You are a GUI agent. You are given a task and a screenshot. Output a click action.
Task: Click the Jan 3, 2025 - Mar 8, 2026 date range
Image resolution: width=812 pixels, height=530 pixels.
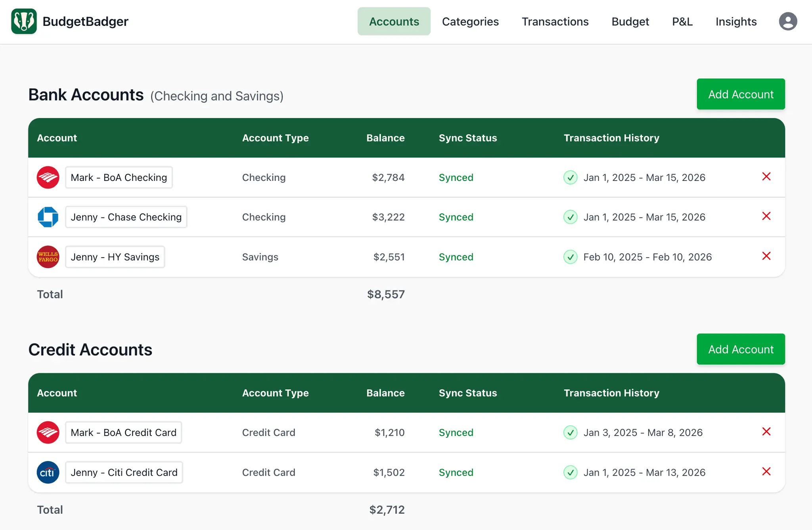(x=643, y=432)
